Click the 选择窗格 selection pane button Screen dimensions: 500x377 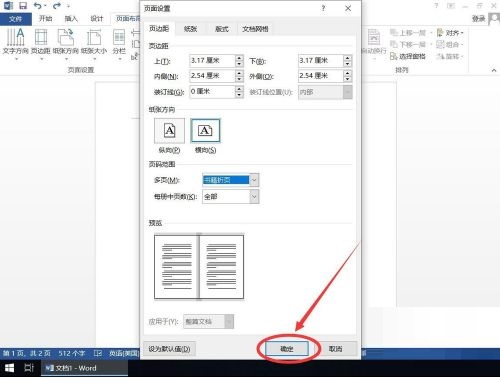coord(408,56)
